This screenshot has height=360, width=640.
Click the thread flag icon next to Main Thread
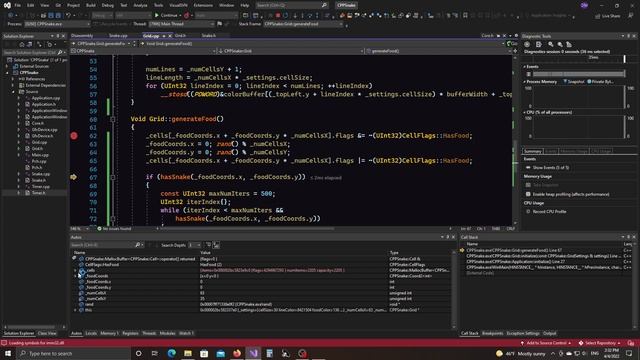(x=220, y=24)
